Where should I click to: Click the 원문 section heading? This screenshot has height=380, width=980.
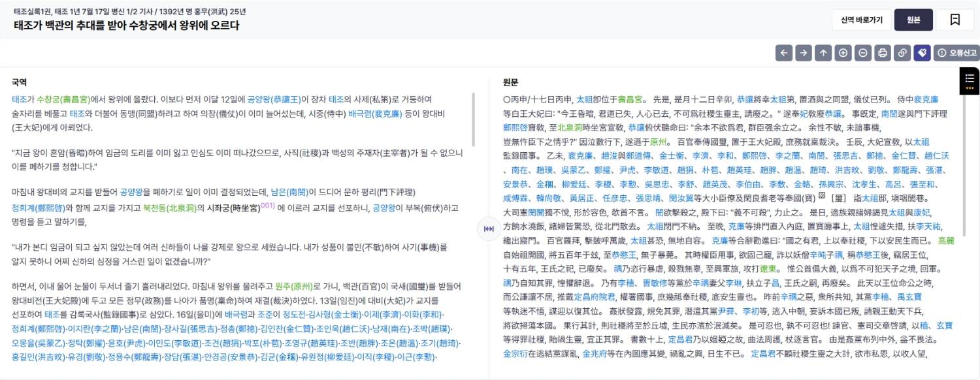click(510, 82)
